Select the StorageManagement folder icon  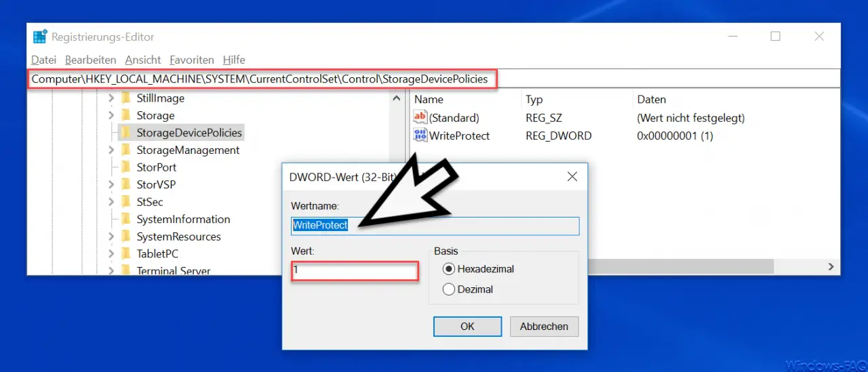pyautogui.click(x=125, y=150)
